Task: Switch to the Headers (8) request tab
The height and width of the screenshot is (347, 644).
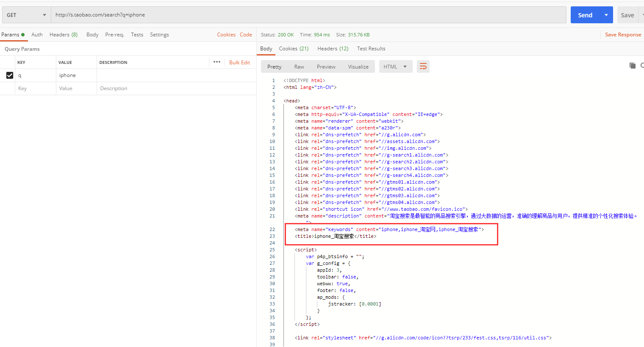Action: point(64,35)
